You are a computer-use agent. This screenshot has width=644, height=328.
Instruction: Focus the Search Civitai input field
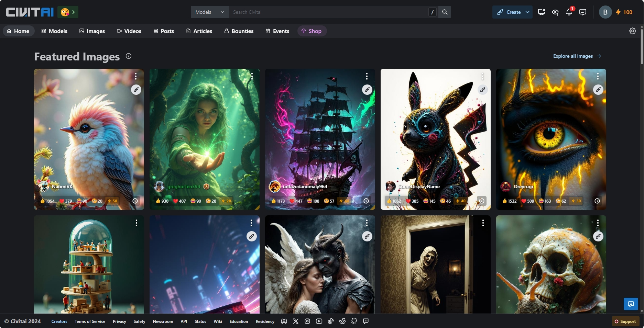click(328, 12)
